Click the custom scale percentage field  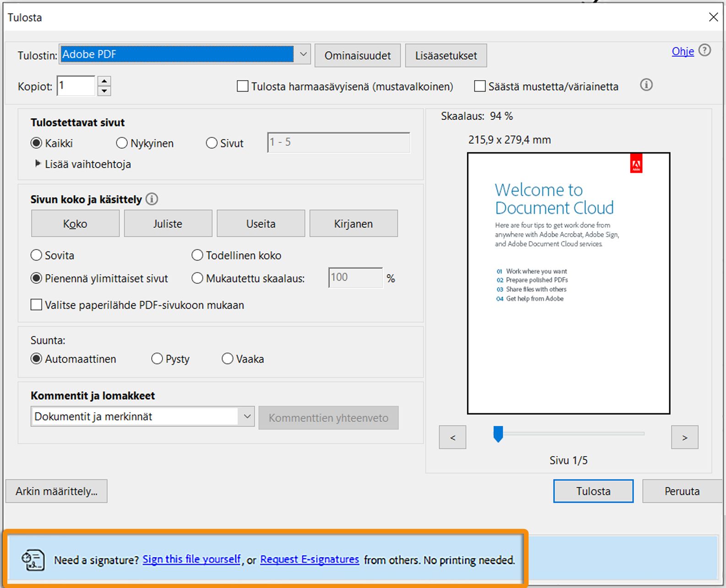[355, 278]
